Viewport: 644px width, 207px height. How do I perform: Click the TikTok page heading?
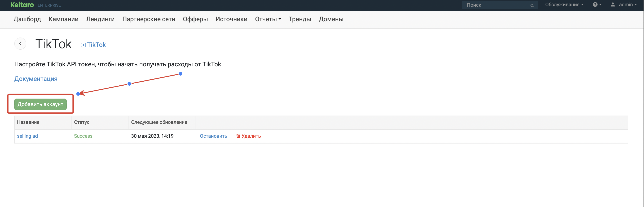[53, 44]
